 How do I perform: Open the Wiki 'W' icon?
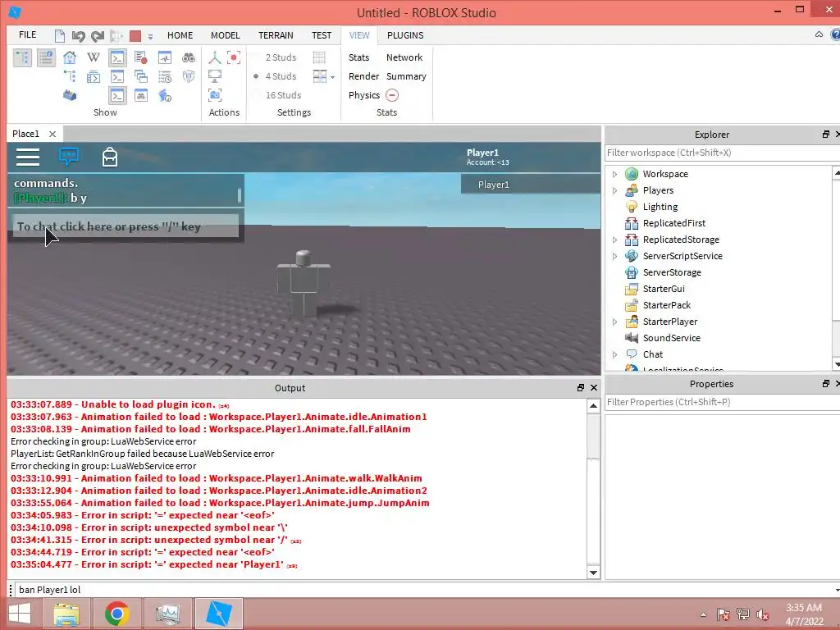[x=94, y=57]
